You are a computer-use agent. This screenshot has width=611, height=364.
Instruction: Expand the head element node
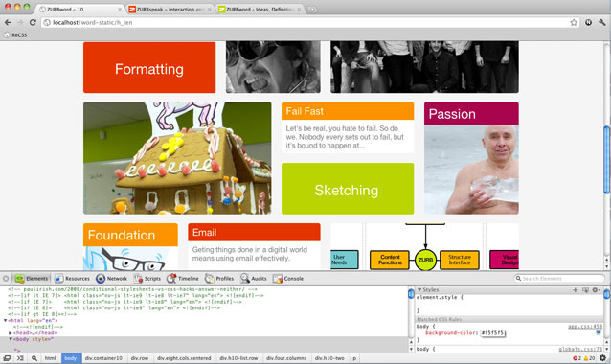coord(11,332)
